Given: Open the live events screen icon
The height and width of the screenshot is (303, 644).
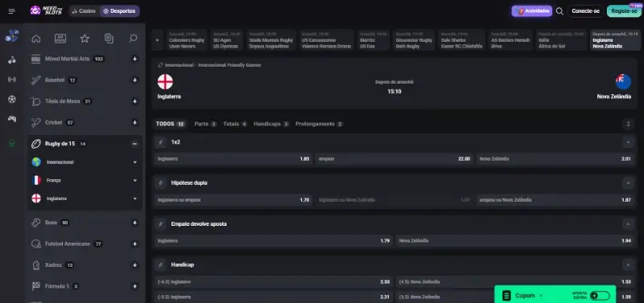Looking at the screenshot, I should [60, 39].
